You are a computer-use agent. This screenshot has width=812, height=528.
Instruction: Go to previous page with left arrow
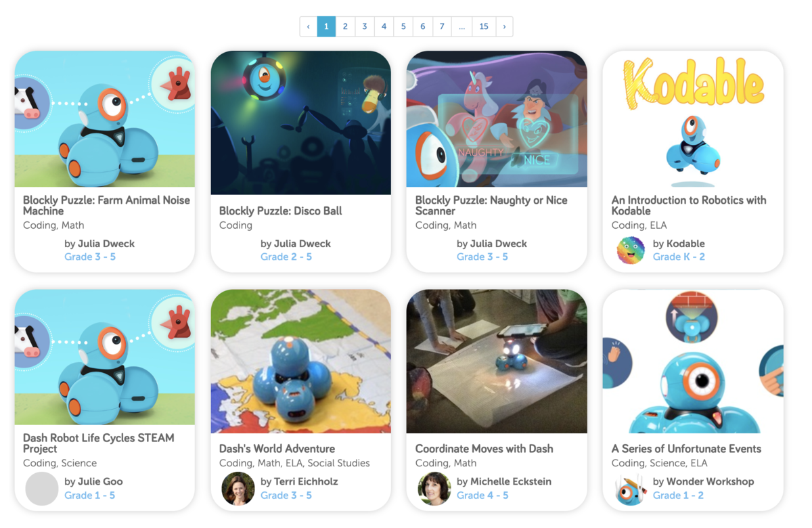[x=309, y=26]
